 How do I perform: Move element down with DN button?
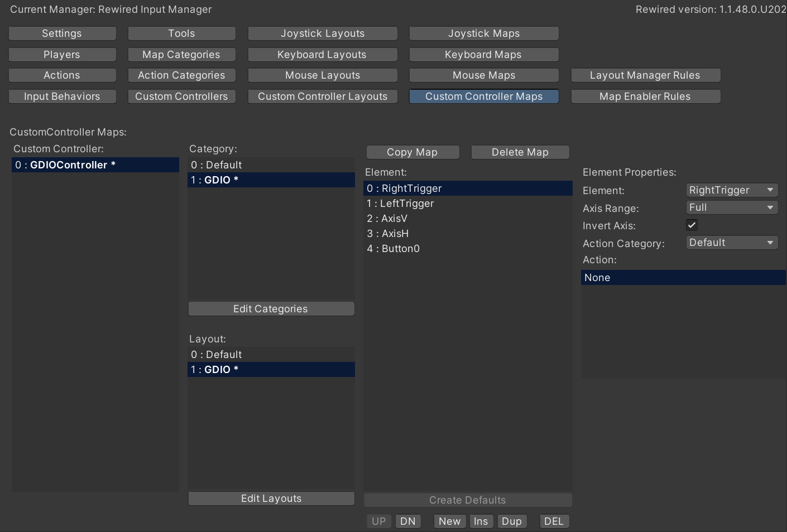408,521
